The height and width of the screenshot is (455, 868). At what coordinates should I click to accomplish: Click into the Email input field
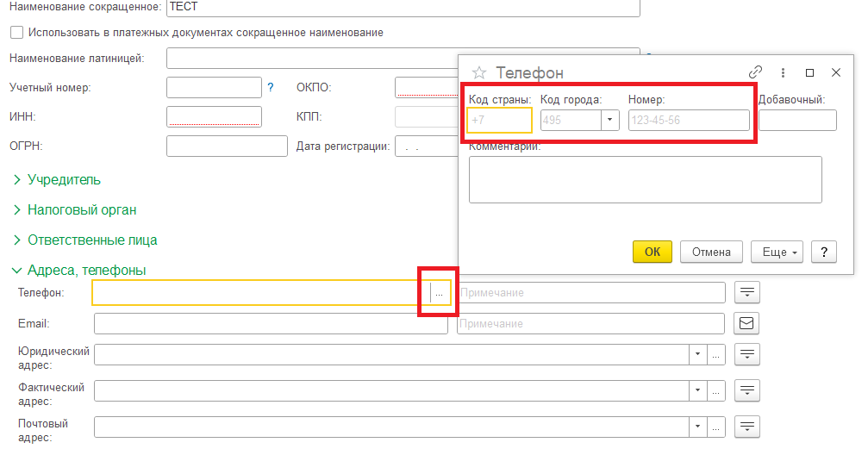(x=271, y=324)
